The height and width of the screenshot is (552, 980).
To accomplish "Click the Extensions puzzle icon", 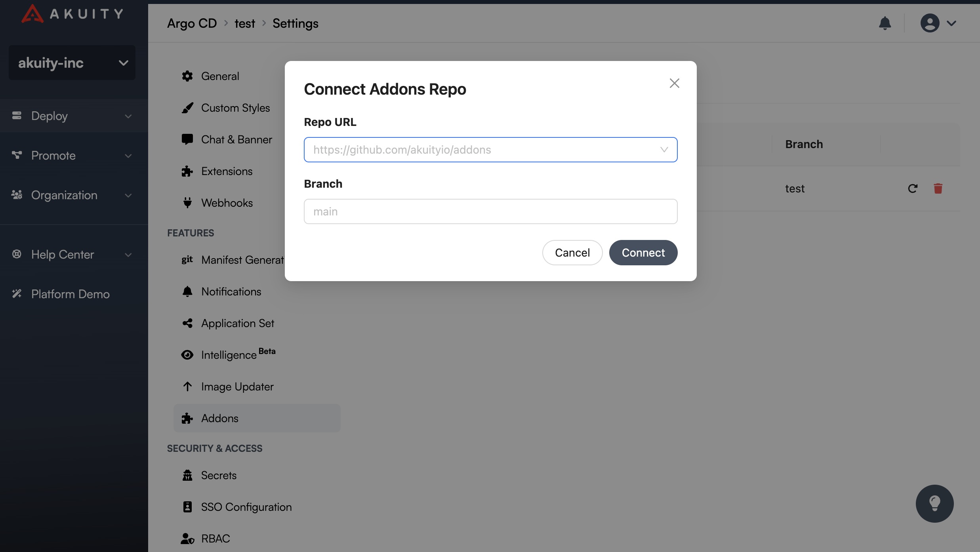I will pyautogui.click(x=187, y=171).
